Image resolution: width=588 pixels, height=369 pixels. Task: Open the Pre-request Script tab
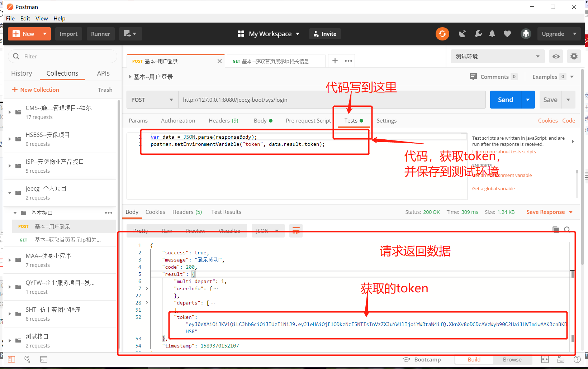point(308,120)
